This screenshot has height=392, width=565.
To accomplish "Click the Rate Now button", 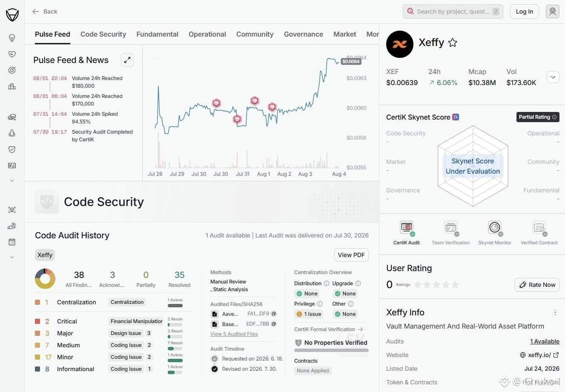I will [x=537, y=285].
